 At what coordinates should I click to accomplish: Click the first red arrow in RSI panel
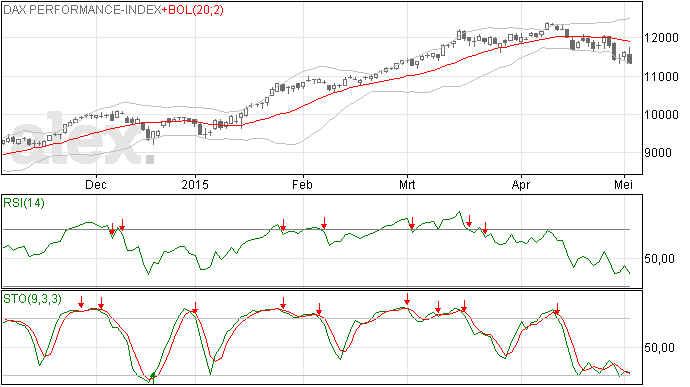click(x=112, y=229)
